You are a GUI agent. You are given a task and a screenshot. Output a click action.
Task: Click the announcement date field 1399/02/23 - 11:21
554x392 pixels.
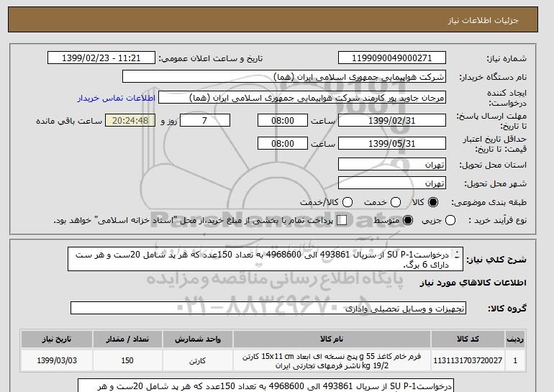click(x=101, y=58)
